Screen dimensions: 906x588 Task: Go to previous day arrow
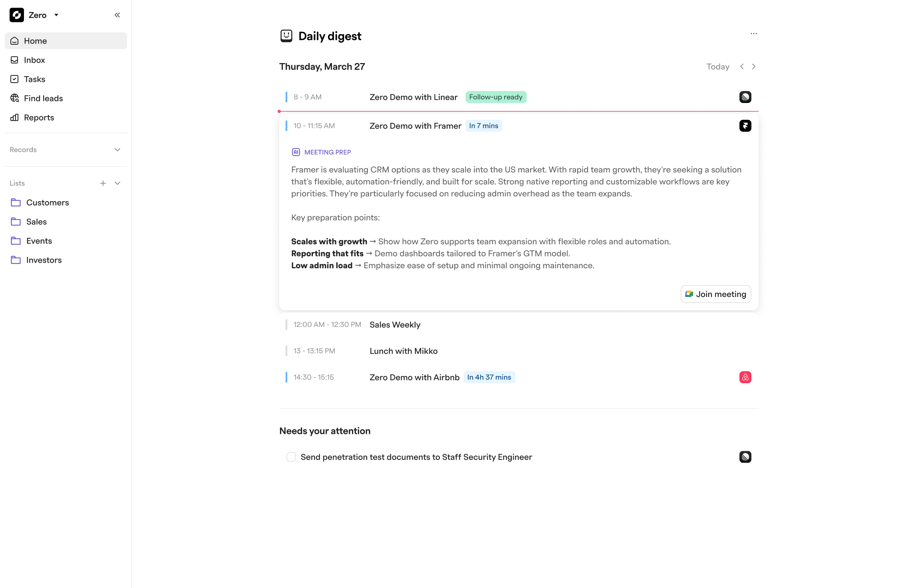coord(741,67)
